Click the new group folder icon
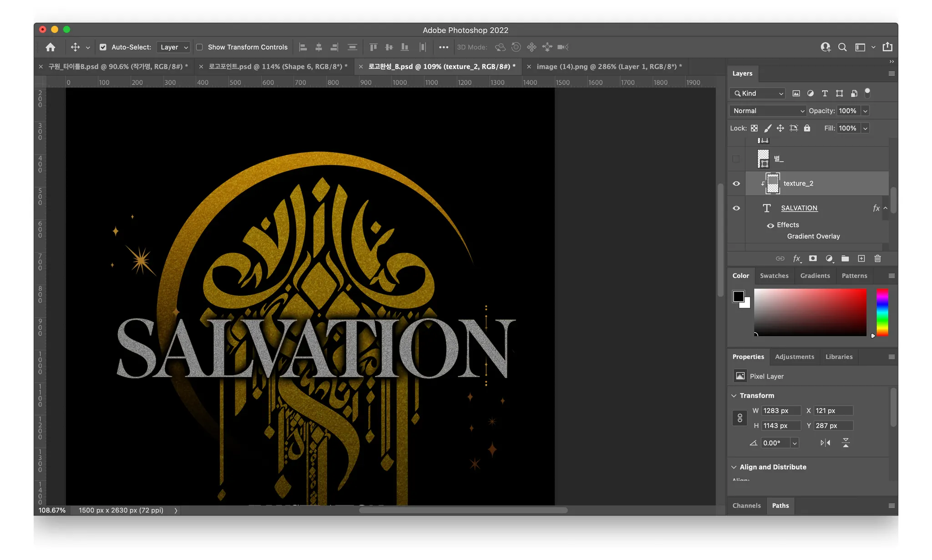 click(845, 258)
